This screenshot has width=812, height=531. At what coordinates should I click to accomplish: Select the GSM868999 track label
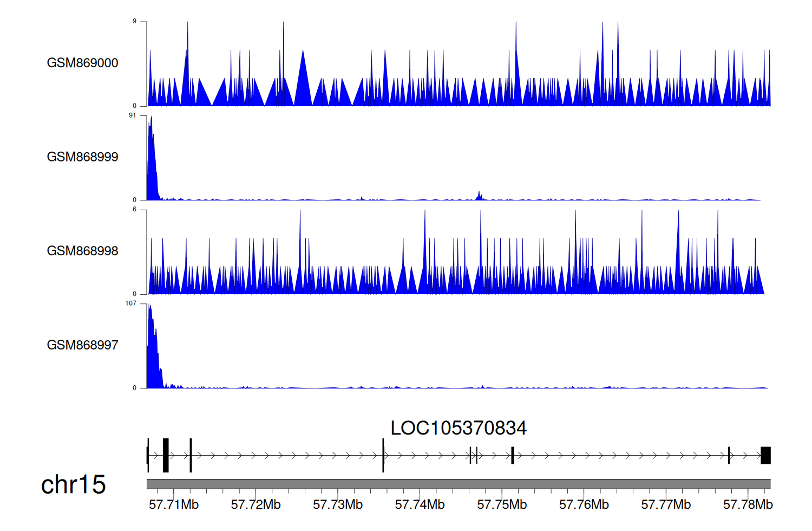(x=82, y=157)
